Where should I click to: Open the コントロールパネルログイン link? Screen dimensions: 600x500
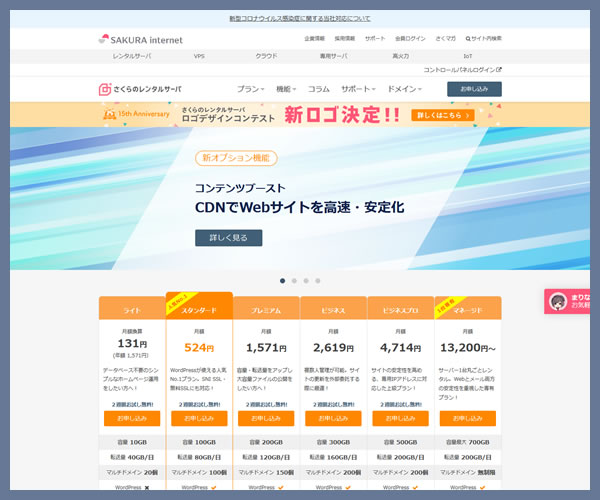point(459,70)
